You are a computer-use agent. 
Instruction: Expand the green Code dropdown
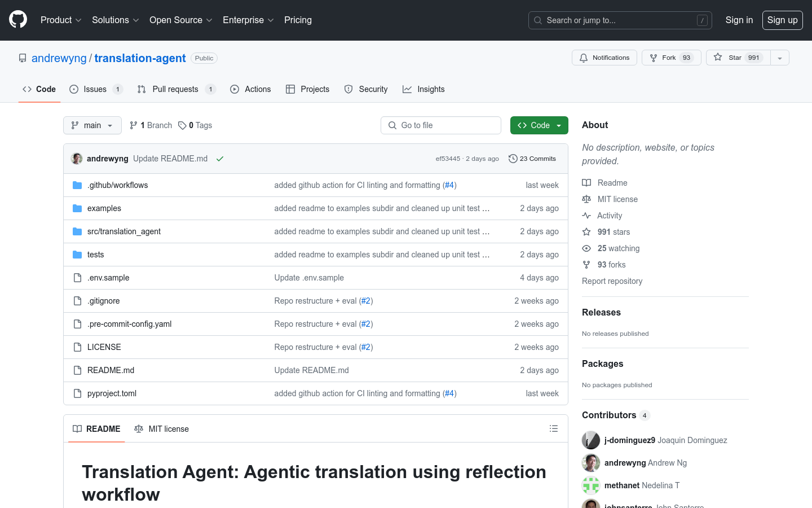point(539,125)
